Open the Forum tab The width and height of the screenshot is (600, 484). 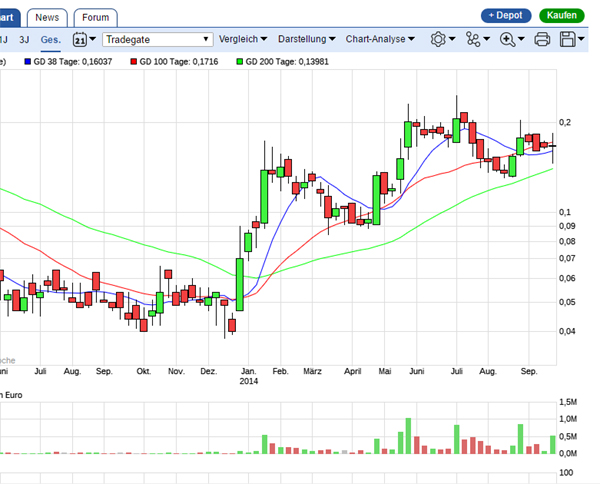[x=95, y=18]
